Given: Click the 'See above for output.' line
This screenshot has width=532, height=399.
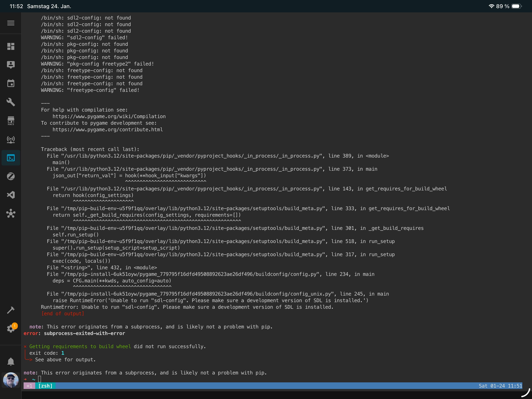Looking at the screenshot, I should tap(65, 360).
